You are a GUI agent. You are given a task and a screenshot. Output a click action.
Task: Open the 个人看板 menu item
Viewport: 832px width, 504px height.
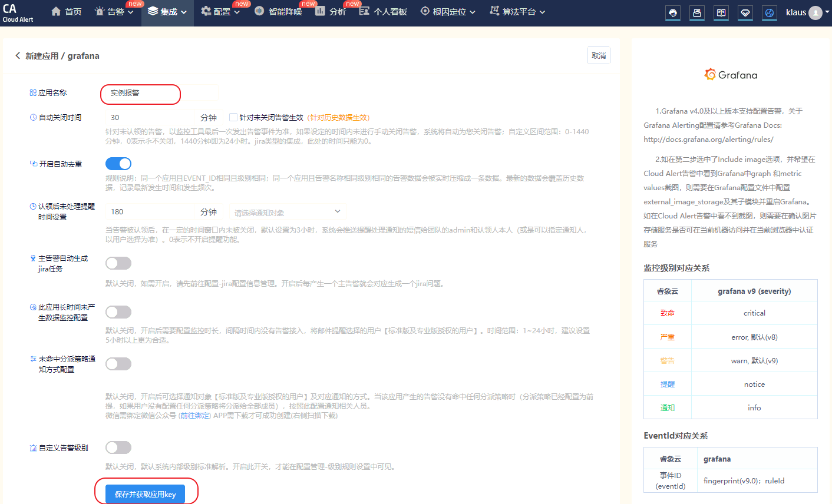(x=384, y=12)
